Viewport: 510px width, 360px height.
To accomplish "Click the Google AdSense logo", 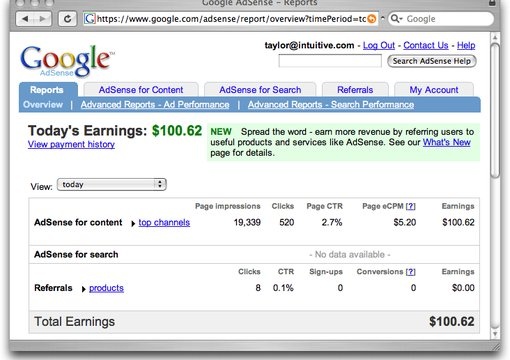I will coord(67,61).
